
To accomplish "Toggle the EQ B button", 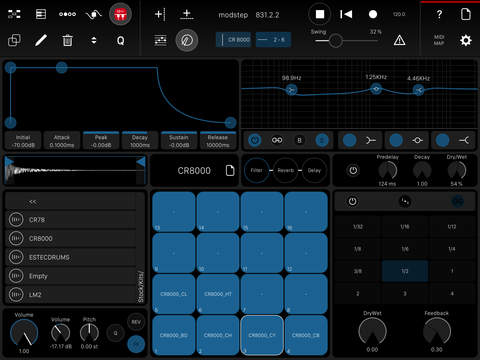I will [299, 140].
